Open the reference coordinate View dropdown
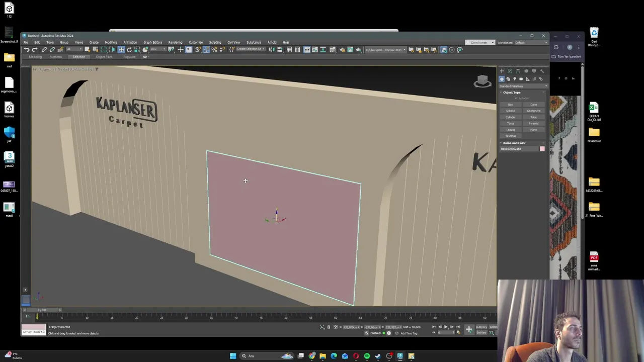The image size is (644, 362). point(158,49)
